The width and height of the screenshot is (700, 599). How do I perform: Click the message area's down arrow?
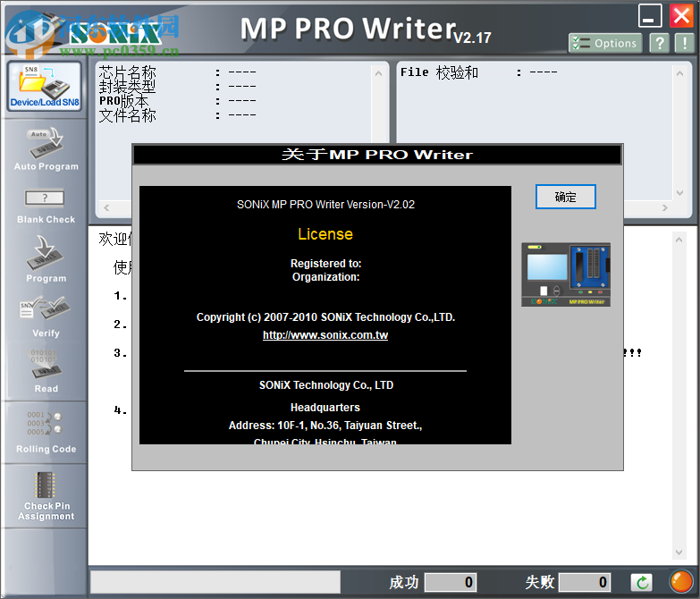[x=679, y=553]
